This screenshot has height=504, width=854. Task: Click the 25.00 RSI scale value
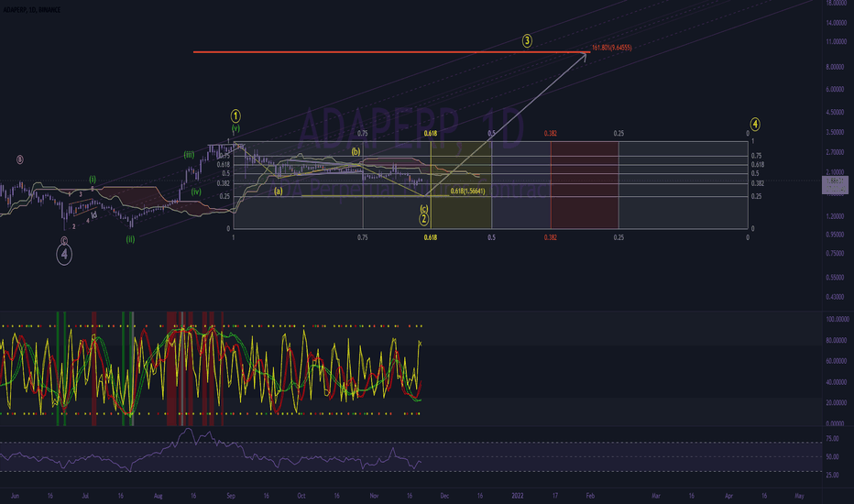coord(832,475)
